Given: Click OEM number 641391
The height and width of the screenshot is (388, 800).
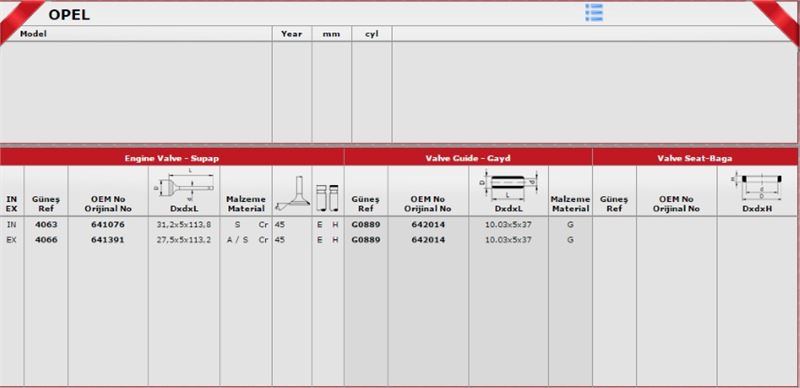Looking at the screenshot, I should tap(108, 239).
